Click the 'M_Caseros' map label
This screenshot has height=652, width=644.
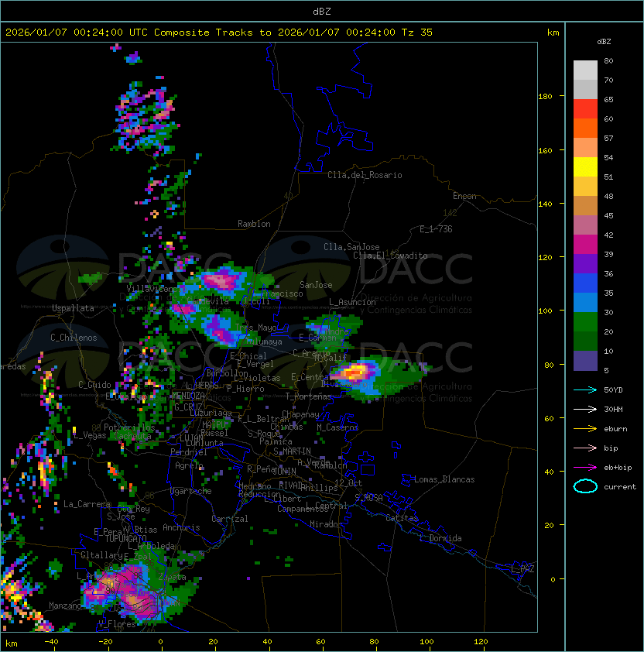pyautogui.click(x=337, y=427)
